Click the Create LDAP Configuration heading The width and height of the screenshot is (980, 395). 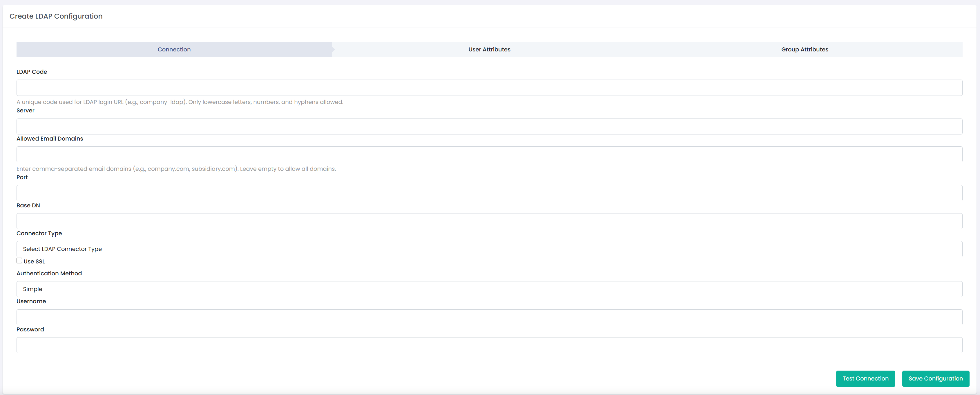[x=56, y=16]
